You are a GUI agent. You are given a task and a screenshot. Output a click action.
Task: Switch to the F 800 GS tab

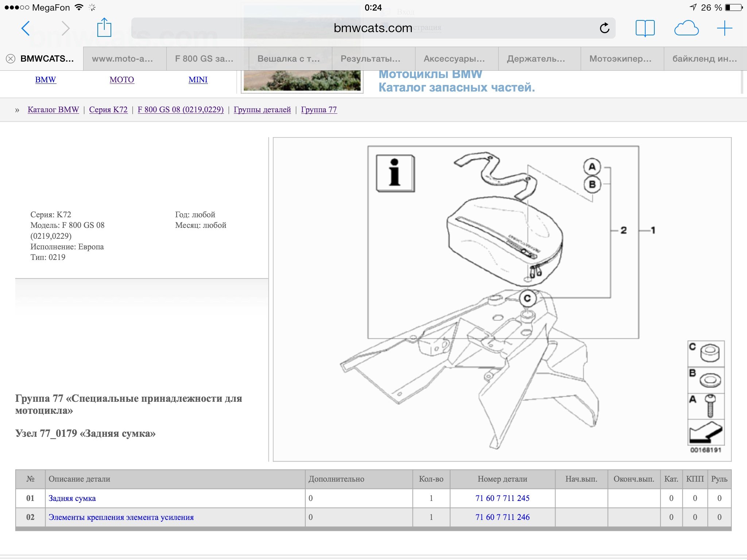204,59
